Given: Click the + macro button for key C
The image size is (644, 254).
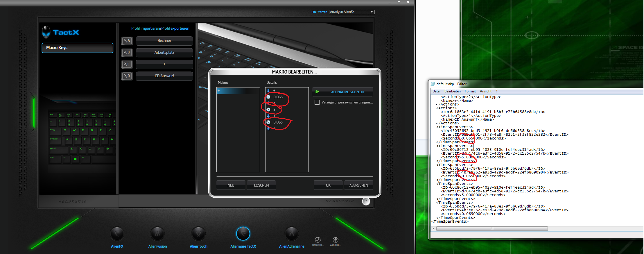Looking at the screenshot, I should click(x=164, y=64).
